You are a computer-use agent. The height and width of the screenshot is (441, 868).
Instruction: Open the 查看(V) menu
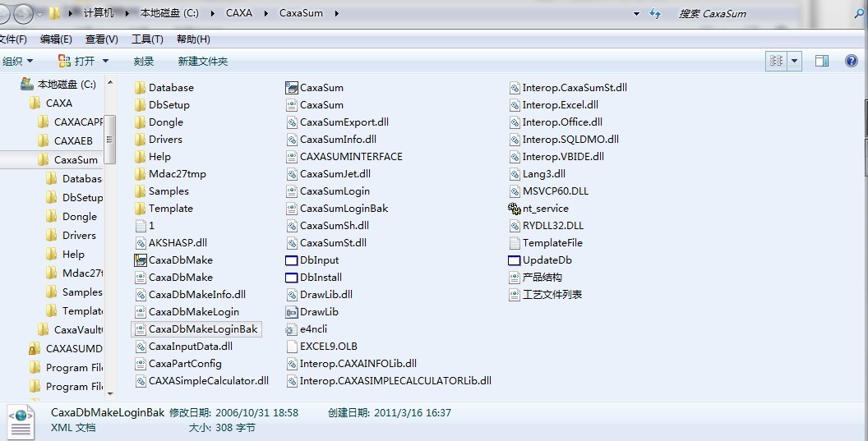click(x=101, y=39)
